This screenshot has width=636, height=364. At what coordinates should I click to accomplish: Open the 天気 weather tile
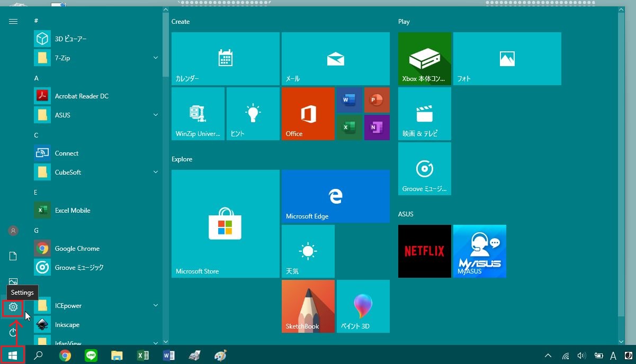tap(308, 251)
